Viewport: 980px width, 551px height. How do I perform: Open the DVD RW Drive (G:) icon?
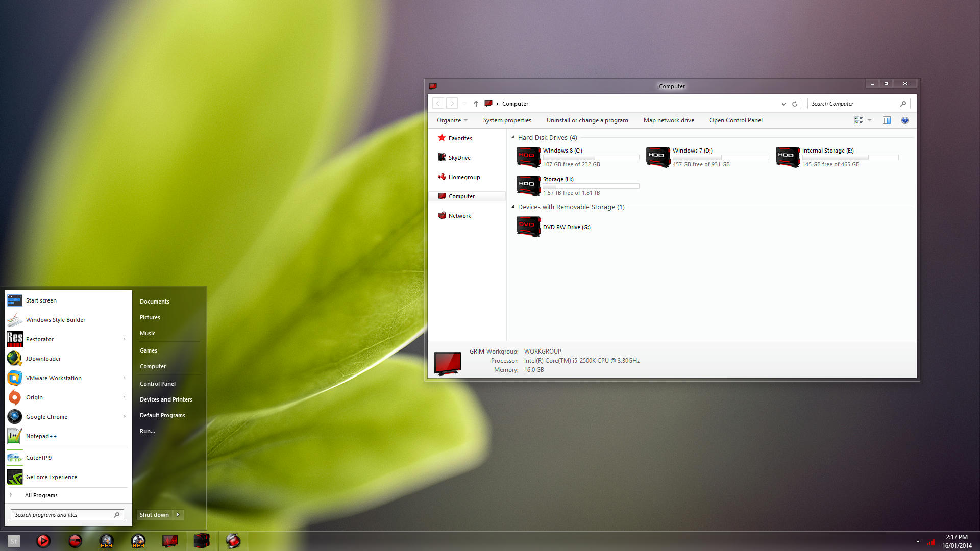click(528, 227)
